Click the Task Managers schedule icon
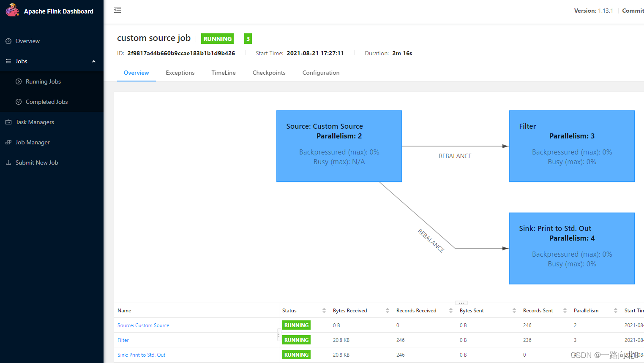Image resolution: width=644 pixels, height=363 pixels. (x=8, y=122)
